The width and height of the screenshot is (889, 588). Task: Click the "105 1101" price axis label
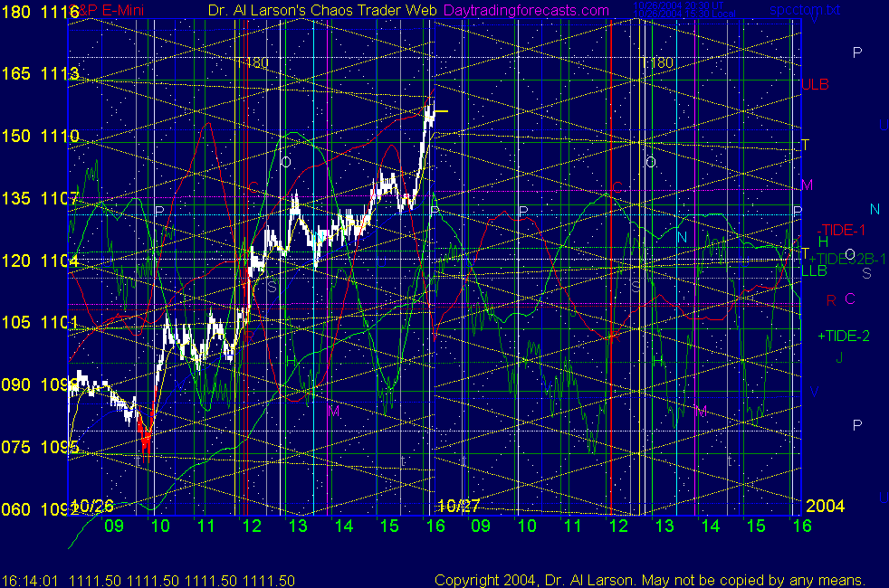[40, 322]
